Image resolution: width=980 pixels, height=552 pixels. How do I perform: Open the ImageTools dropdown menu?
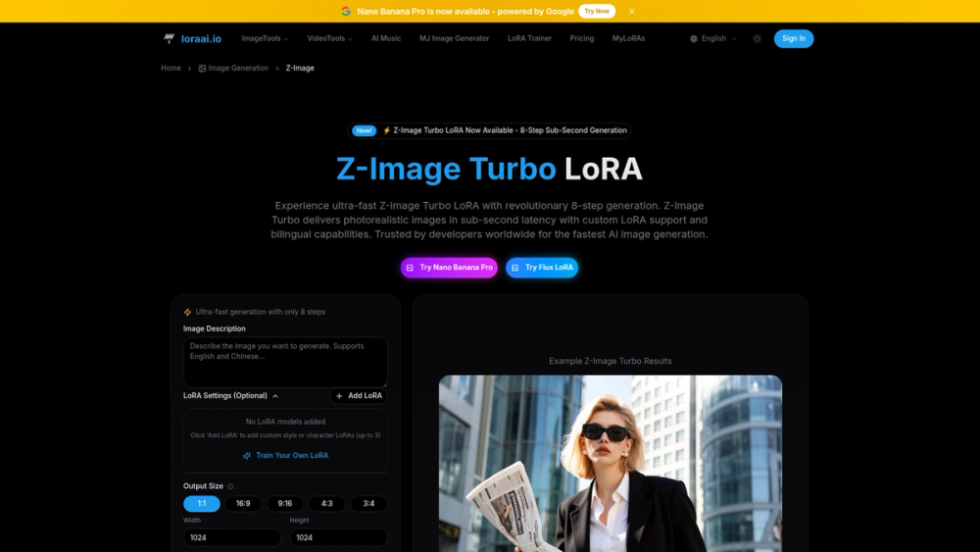265,39
